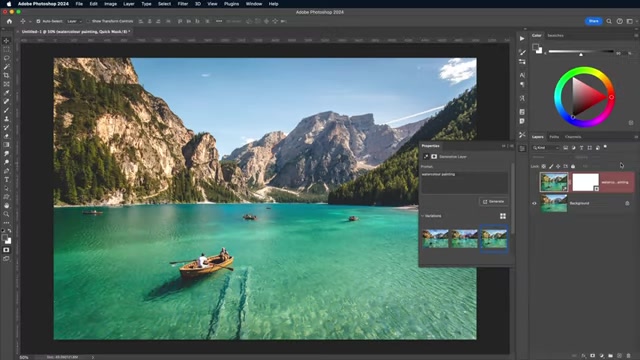Click the grid view icon beside Variations
640x360 pixels.
pos(503,216)
